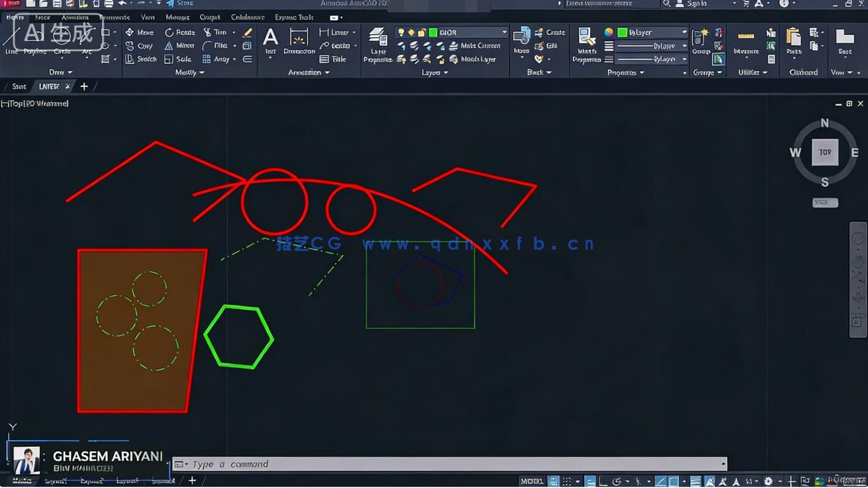The height and width of the screenshot is (488, 868).
Task: Switch to the Start tab
Action: point(18,86)
